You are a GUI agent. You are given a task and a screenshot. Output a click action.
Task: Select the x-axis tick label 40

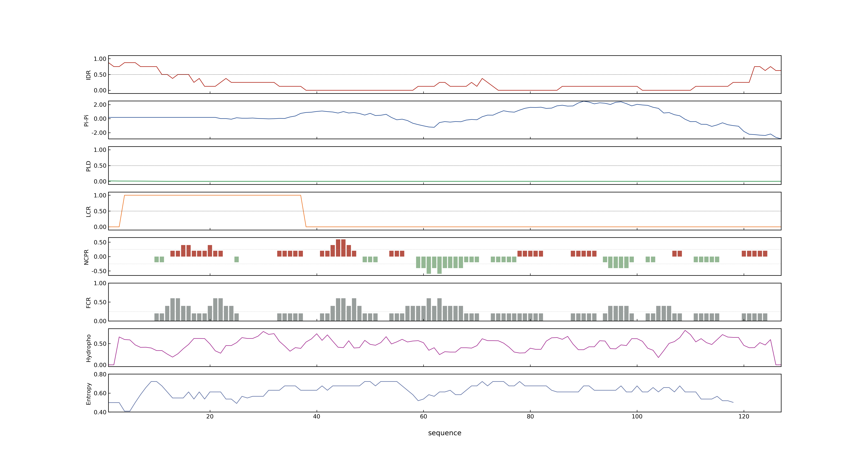click(x=317, y=416)
